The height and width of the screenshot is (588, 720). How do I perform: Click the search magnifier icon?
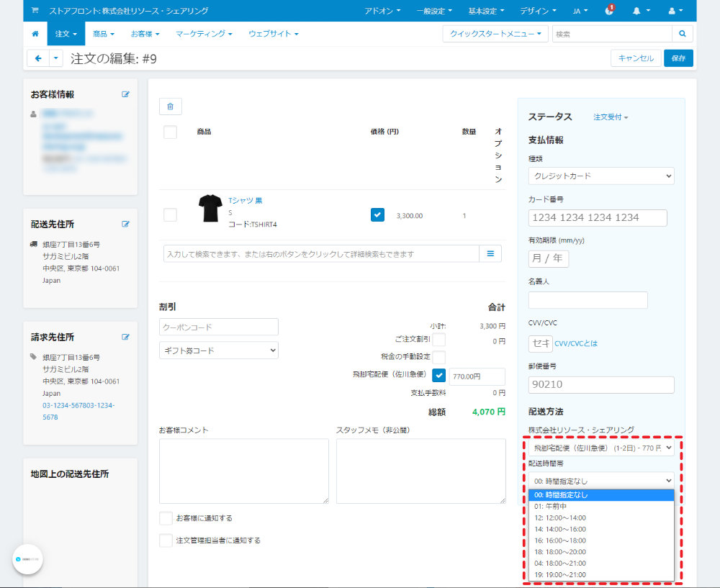(683, 34)
